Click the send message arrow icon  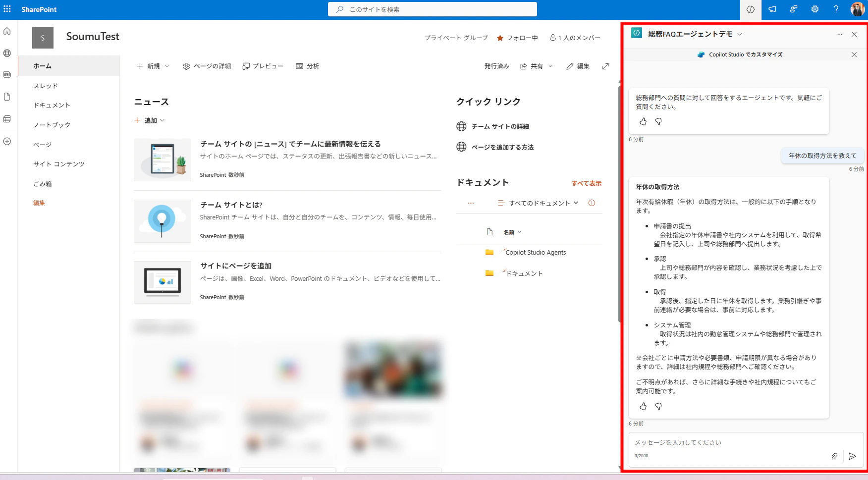[852, 456]
